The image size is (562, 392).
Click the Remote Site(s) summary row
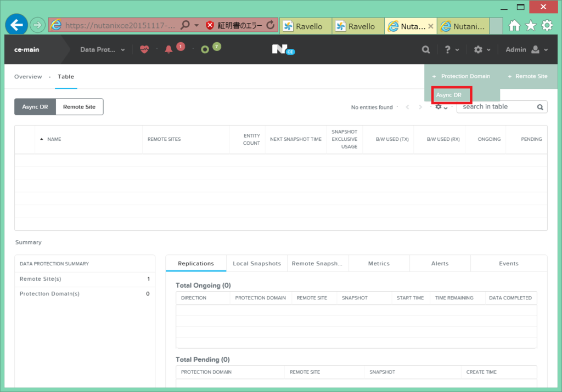(85, 279)
